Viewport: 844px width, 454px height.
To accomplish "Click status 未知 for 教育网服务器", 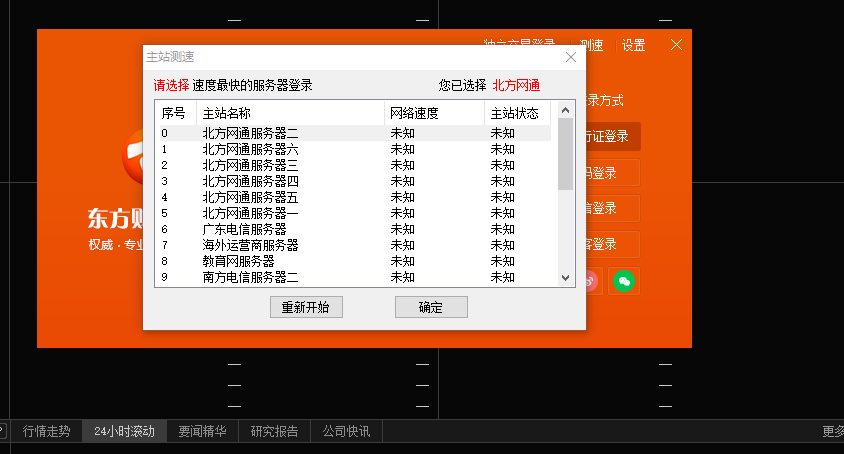I will [x=503, y=261].
